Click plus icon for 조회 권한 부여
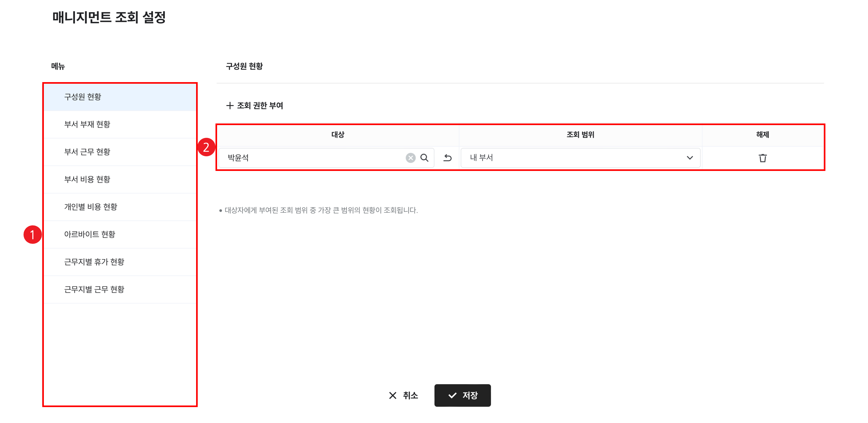Viewport: 868px width, 423px height. pos(230,106)
